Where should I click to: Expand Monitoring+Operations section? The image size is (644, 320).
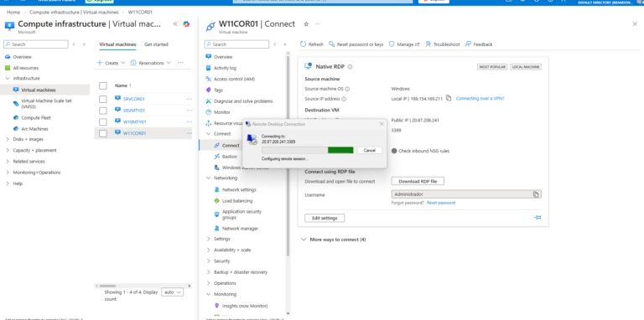click(8, 173)
